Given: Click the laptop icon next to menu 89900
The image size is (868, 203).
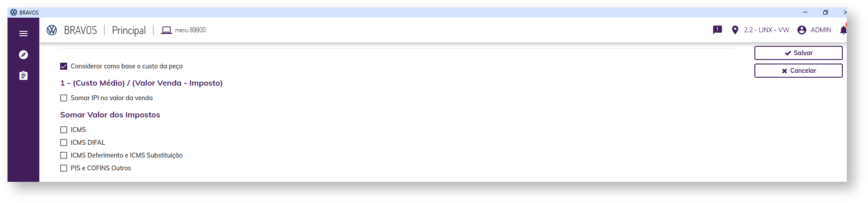Looking at the screenshot, I should click(166, 30).
